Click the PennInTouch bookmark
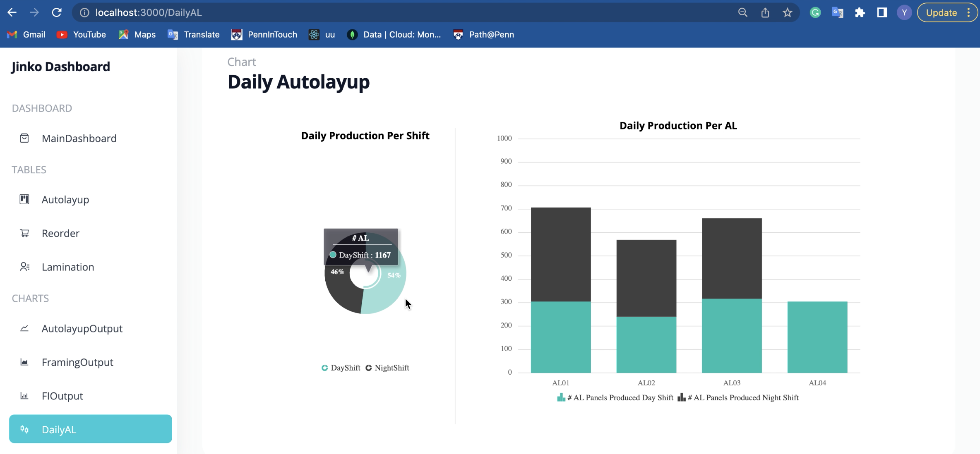The image size is (980, 454). 264,34
